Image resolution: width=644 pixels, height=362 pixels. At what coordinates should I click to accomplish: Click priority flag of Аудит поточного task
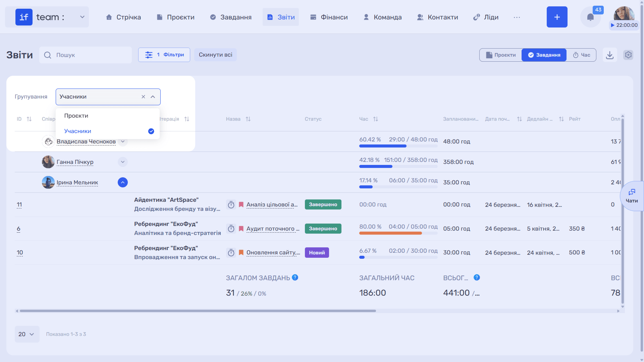click(x=241, y=229)
